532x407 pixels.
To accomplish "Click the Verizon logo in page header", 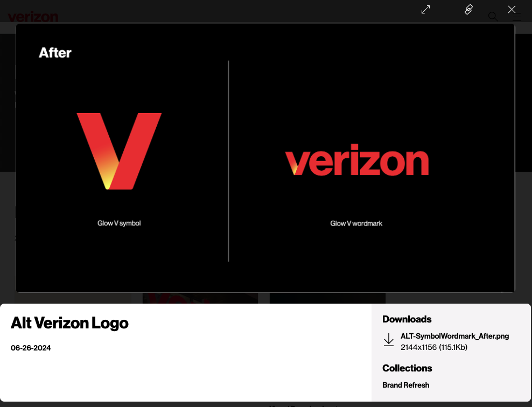I will (x=33, y=17).
